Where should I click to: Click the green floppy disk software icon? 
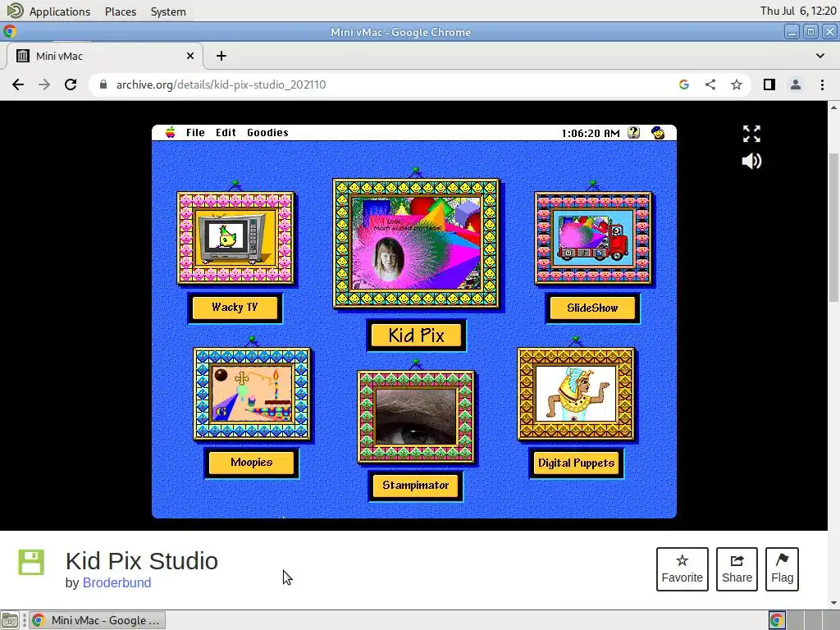pos(31,562)
